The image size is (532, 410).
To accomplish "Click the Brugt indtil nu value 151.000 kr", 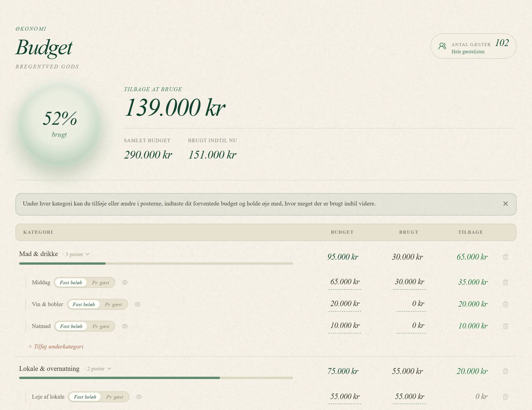I will [x=212, y=155].
